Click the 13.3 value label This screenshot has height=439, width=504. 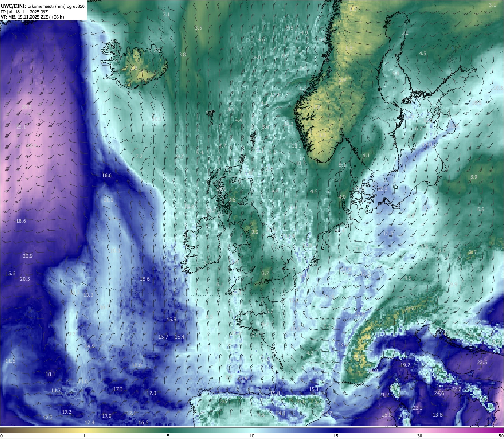(x=88, y=295)
